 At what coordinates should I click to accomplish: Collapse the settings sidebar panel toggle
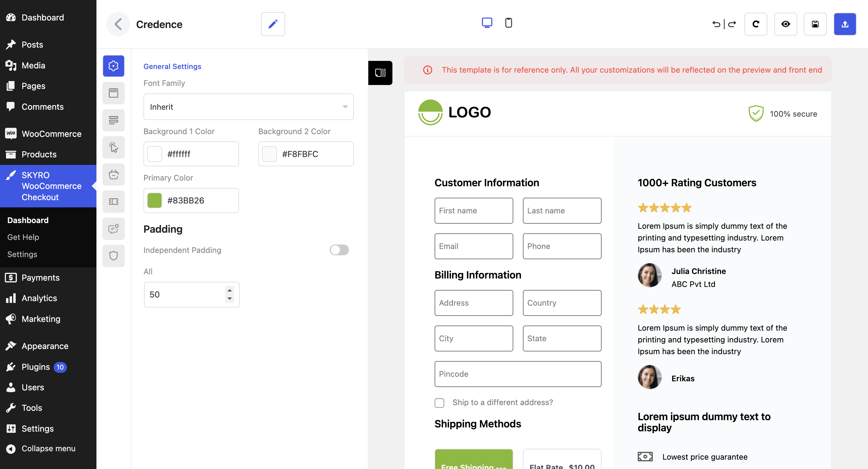coord(380,73)
